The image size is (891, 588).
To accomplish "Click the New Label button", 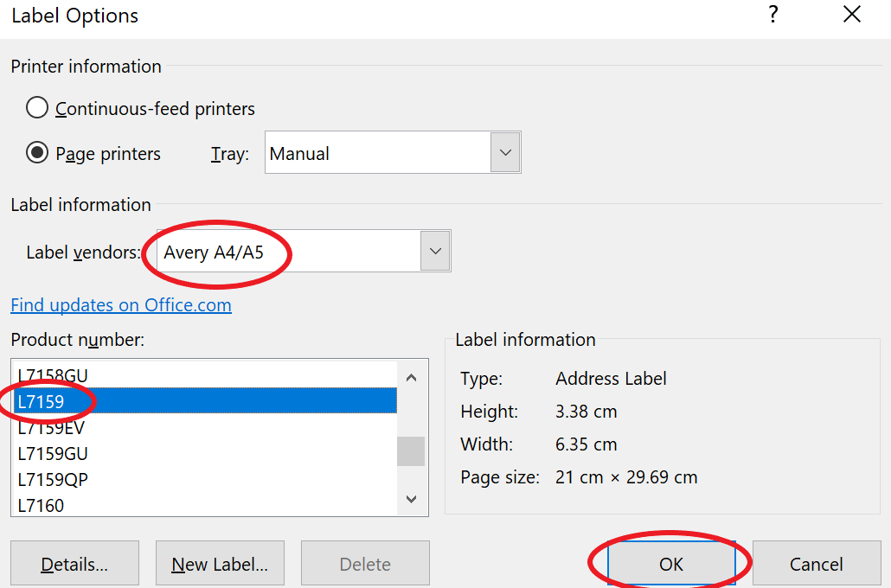I will pos(220,564).
